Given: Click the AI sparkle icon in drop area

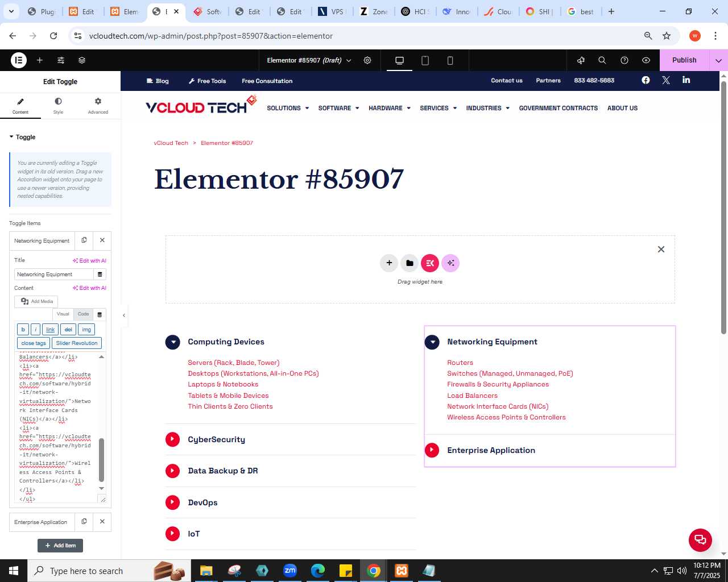Looking at the screenshot, I should point(450,263).
